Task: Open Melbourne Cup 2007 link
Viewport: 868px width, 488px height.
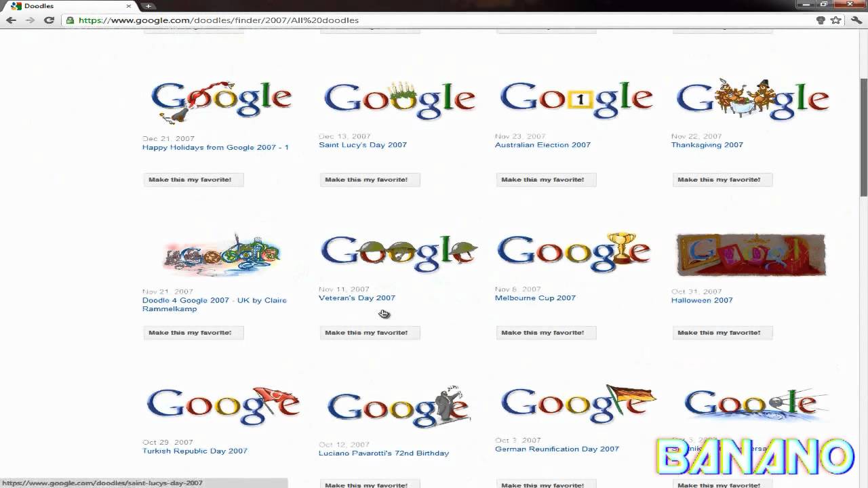Action: 535,298
